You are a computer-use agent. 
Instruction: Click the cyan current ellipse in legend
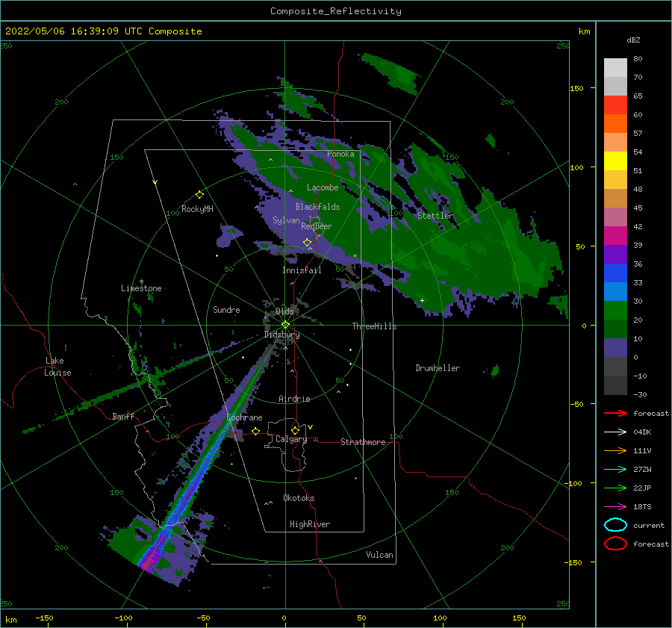tap(615, 525)
